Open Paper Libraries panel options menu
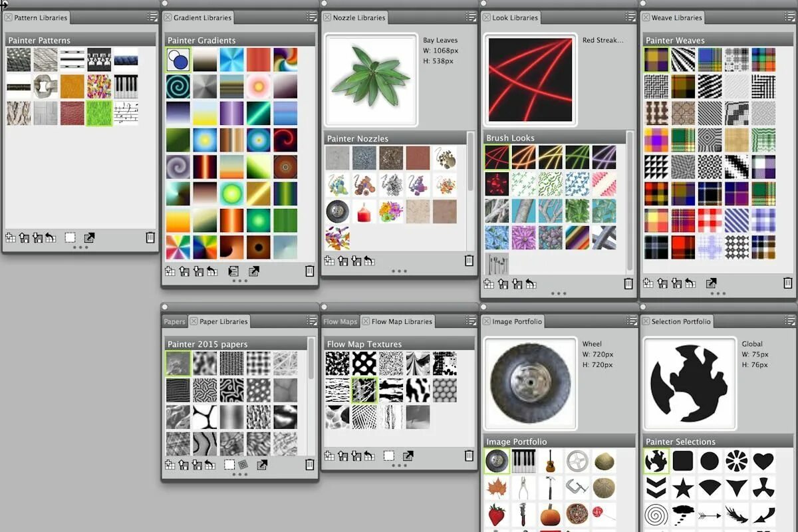This screenshot has width=798, height=532. [312, 321]
